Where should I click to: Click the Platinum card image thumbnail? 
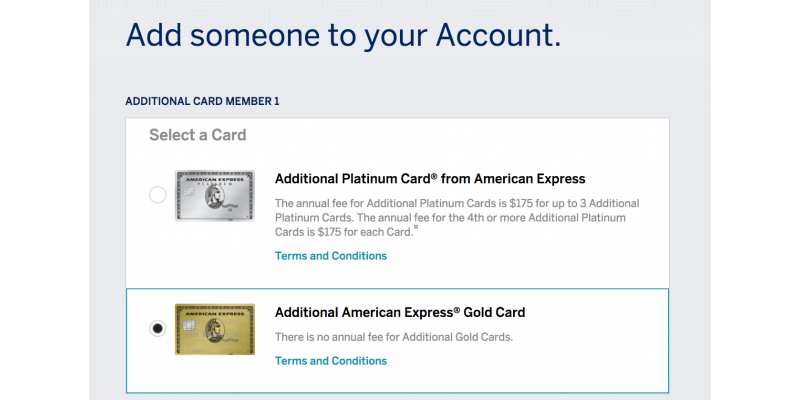[x=214, y=195]
